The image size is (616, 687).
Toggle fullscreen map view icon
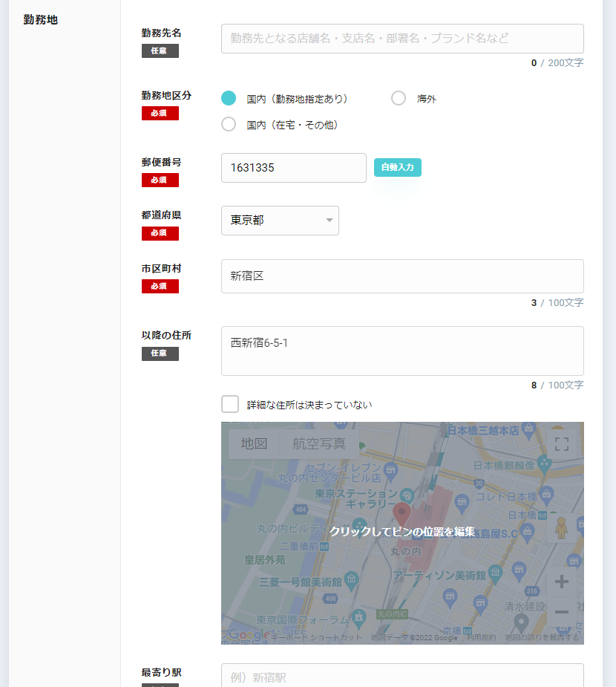pos(562,444)
